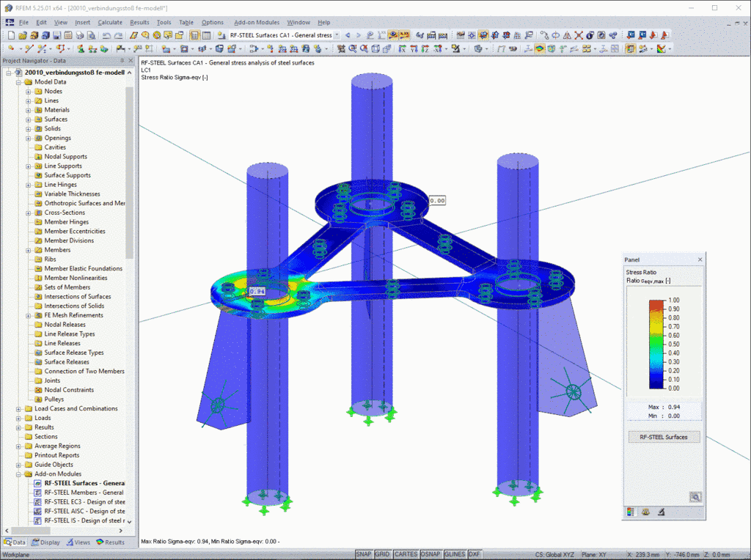Select Printout Reports in navigator
This screenshot has width=751, height=560.
(x=56, y=455)
